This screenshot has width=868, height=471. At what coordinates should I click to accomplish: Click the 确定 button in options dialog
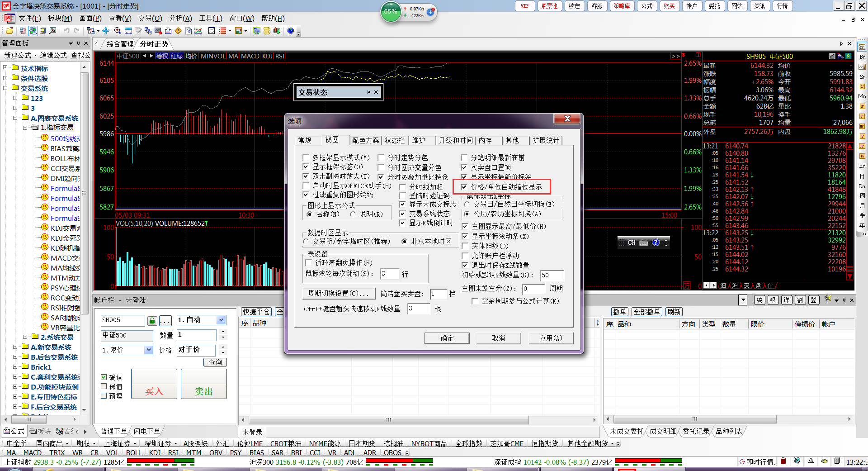point(447,338)
